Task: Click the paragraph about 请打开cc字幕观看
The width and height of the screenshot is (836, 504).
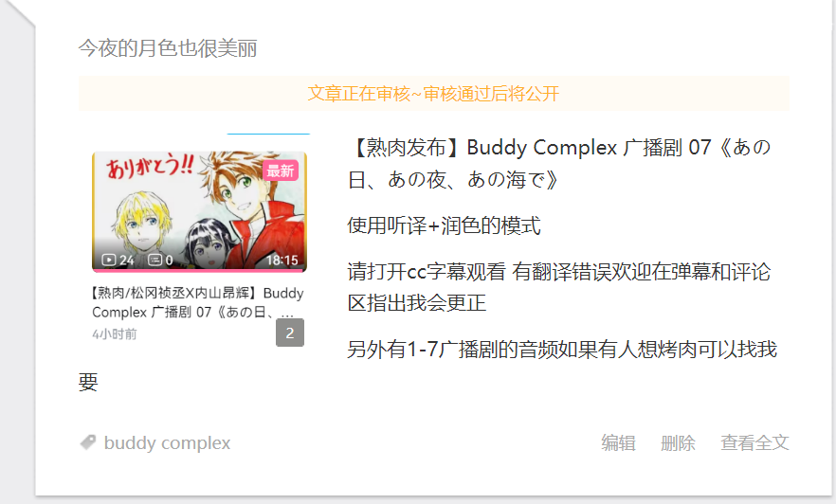Action: [559, 287]
